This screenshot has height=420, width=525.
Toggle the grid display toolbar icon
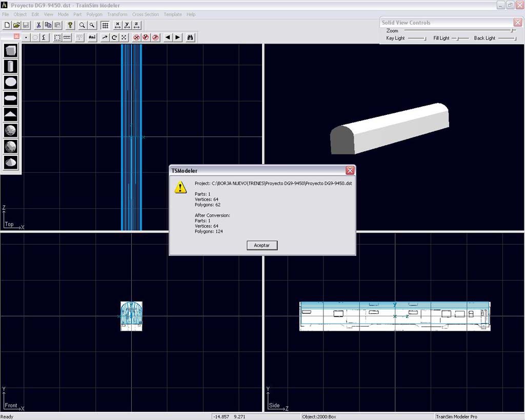(105, 25)
